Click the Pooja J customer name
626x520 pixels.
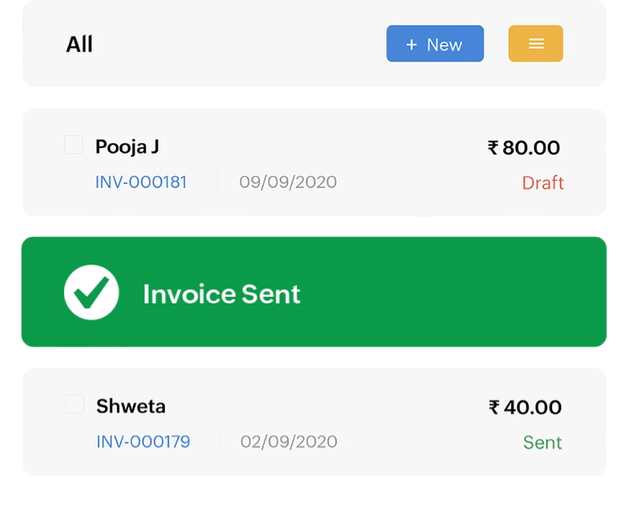point(127,147)
